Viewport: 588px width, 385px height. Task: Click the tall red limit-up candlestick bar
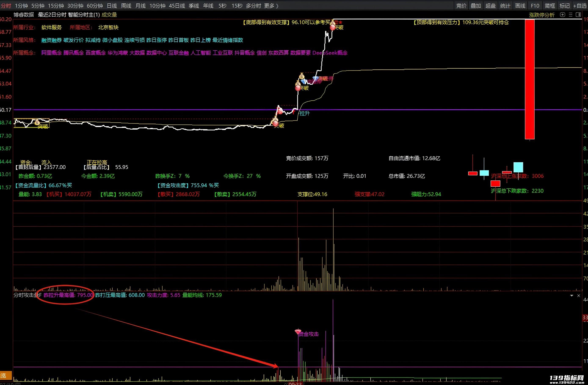(529, 79)
